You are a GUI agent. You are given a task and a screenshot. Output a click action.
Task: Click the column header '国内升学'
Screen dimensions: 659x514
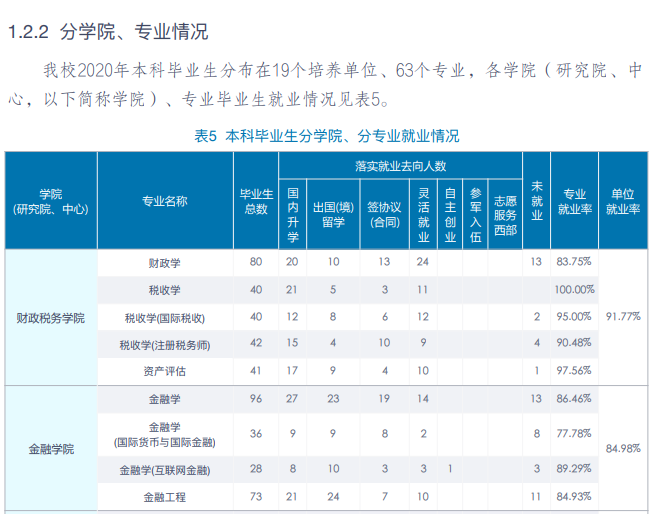point(293,215)
